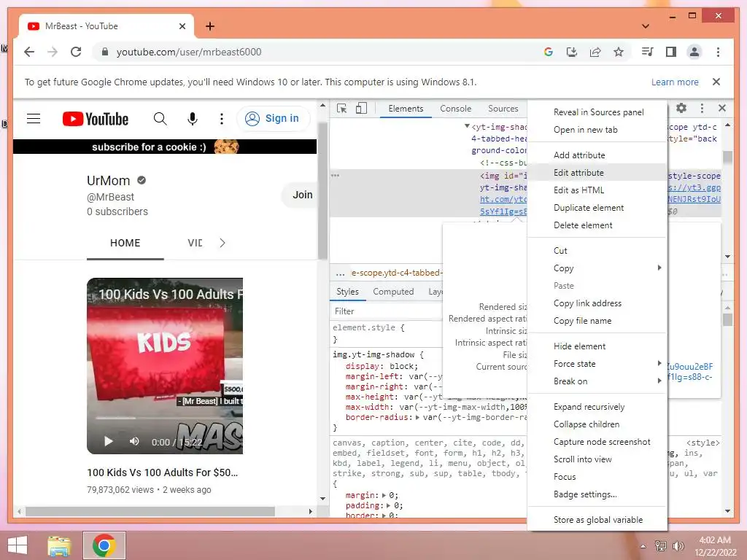Image resolution: width=747 pixels, height=560 pixels.
Task: Click the YouTube logo
Action: click(x=96, y=119)
